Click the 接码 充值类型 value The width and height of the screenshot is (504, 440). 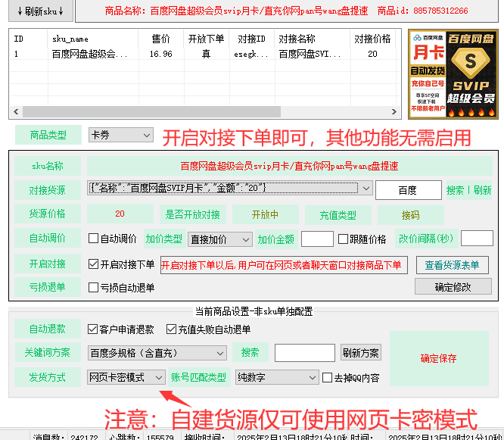click(410, 215)
